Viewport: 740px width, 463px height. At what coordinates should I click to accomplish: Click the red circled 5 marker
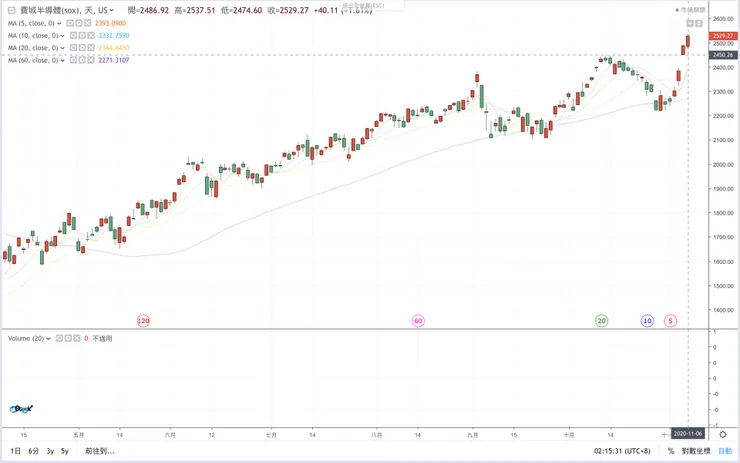[x=670, y=321]
